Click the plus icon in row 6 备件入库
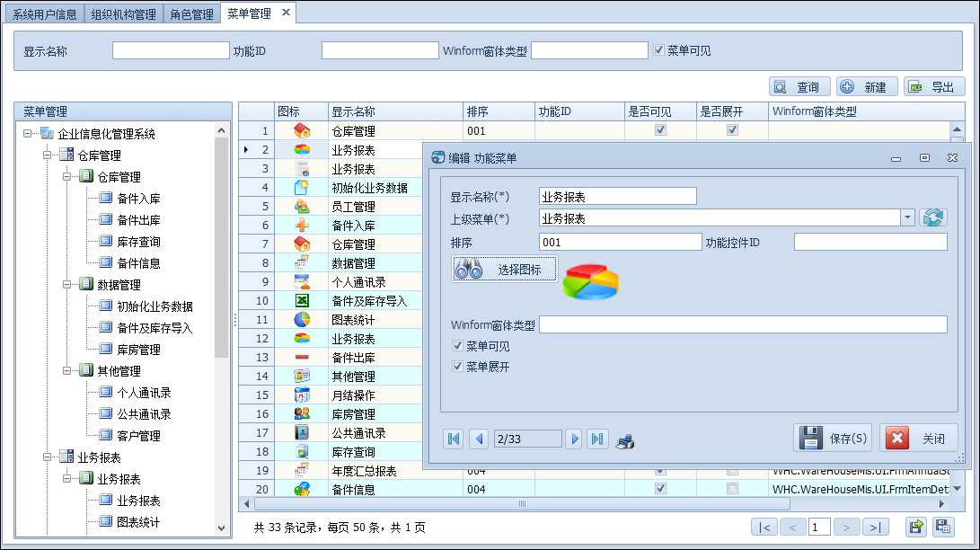Viewport: 980px width, 550px height. [x=302, y=225]
